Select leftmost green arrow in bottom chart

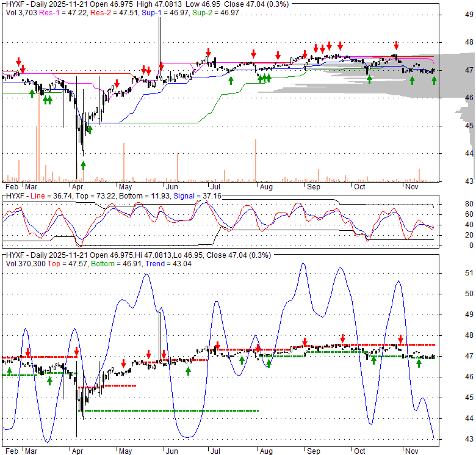(x=9, y=371)
